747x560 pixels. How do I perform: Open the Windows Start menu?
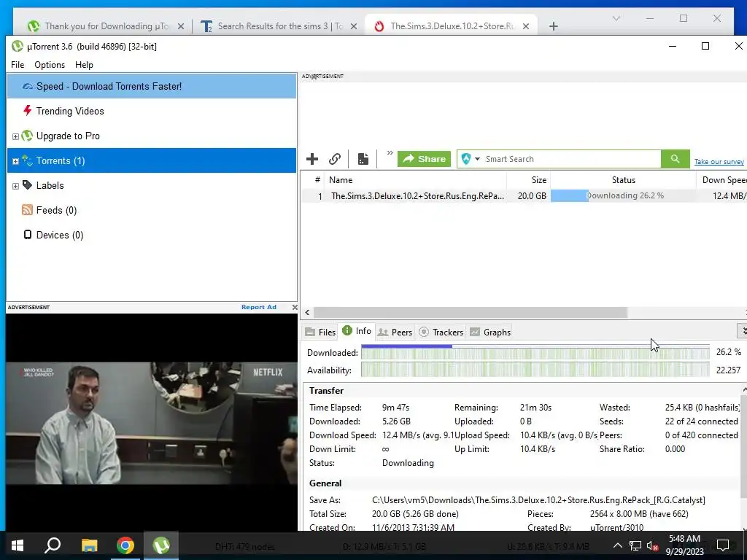18,545
